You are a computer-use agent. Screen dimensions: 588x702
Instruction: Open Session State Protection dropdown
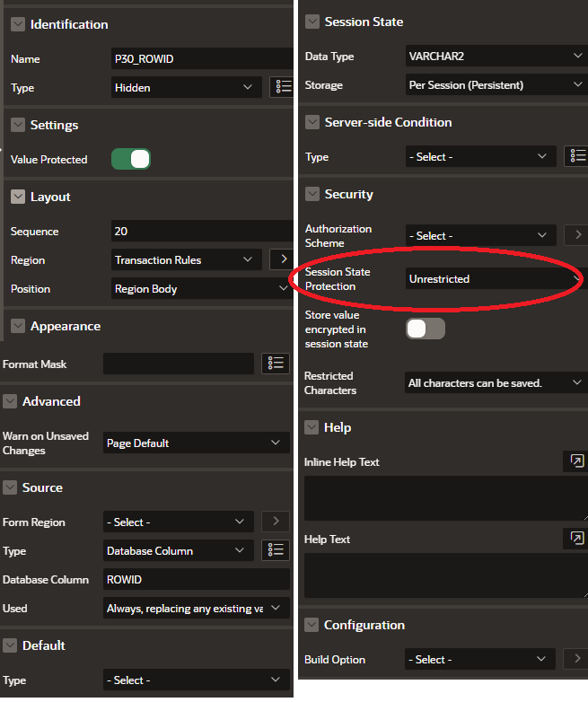coord(495,279)
